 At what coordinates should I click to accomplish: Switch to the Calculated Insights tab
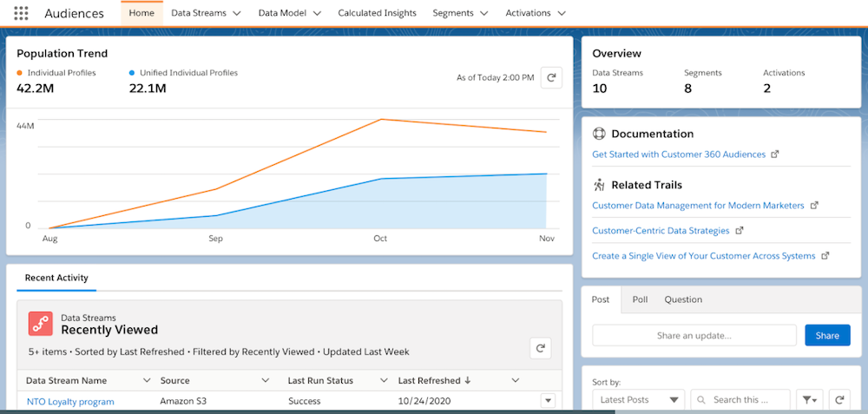tap(377, 14)
